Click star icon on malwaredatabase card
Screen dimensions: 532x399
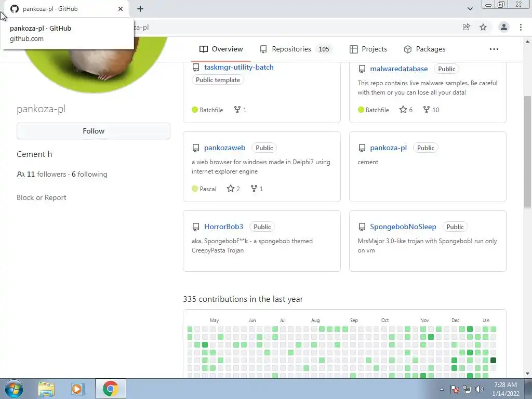(x=403, y=110)
